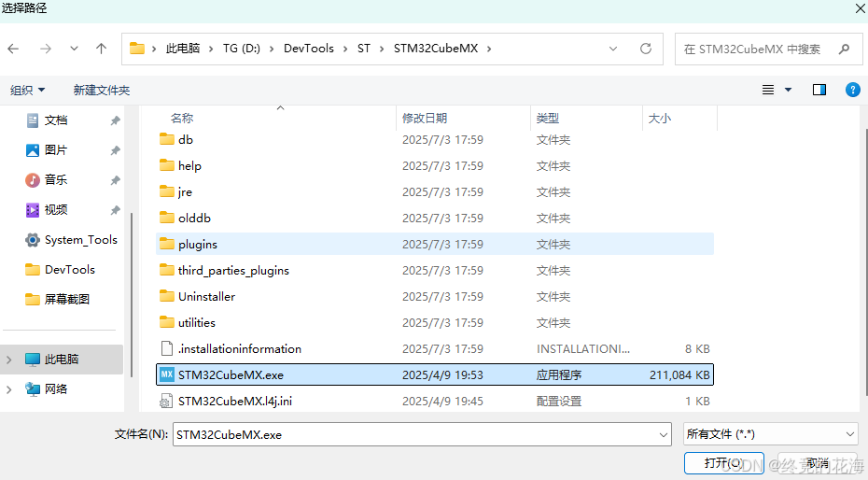Click the 打开(O) button
This screenshot has width=868, height=480.
(x=723, y=463)
